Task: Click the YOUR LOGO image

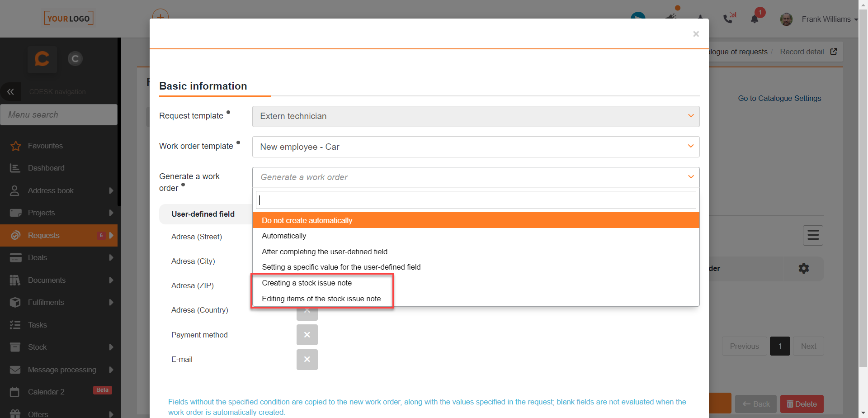Action: point(69,19)
